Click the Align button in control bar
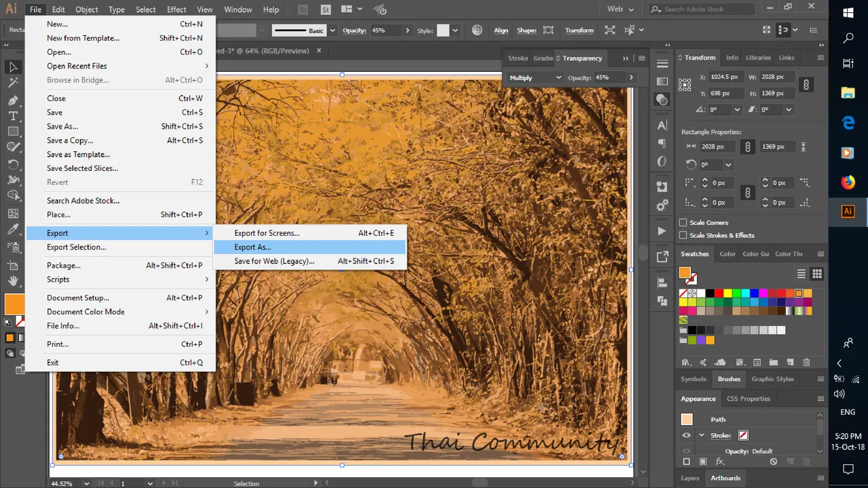This screenshot has width=868, height=488. point(501,30)
